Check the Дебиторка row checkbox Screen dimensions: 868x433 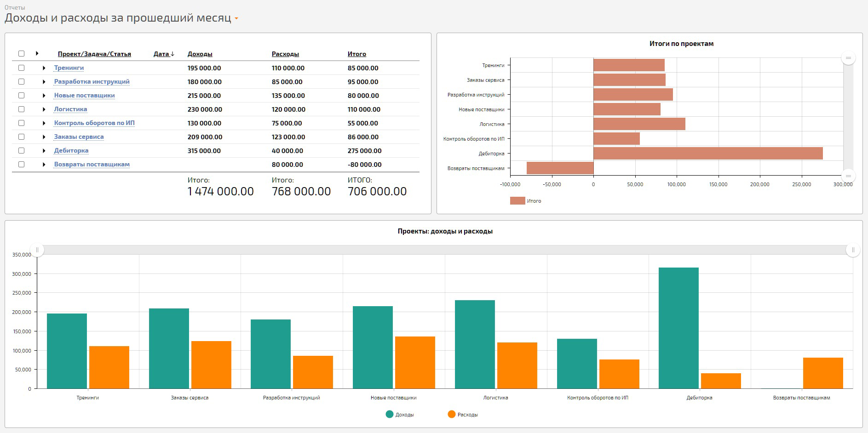21,150
